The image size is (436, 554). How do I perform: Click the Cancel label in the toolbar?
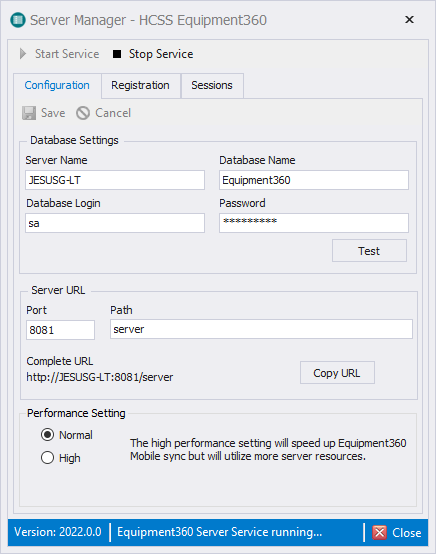pos(113,113)
